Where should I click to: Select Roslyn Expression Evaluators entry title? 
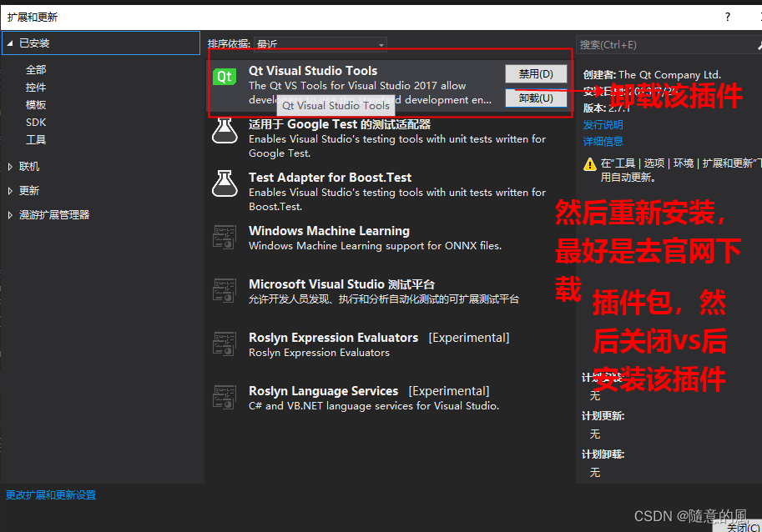333,338
